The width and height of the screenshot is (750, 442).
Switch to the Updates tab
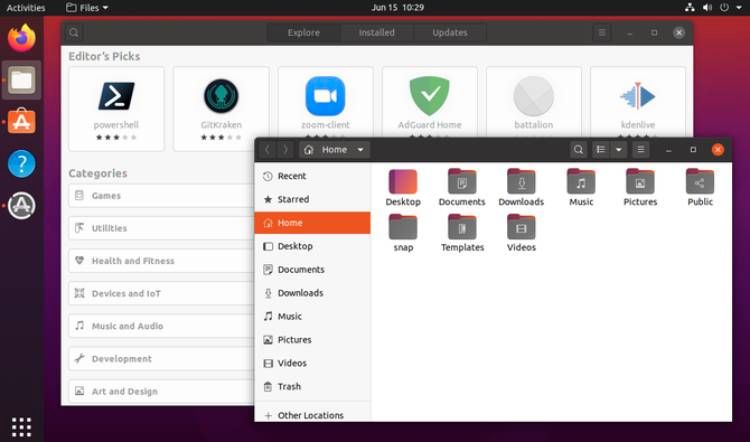point(450,33)
